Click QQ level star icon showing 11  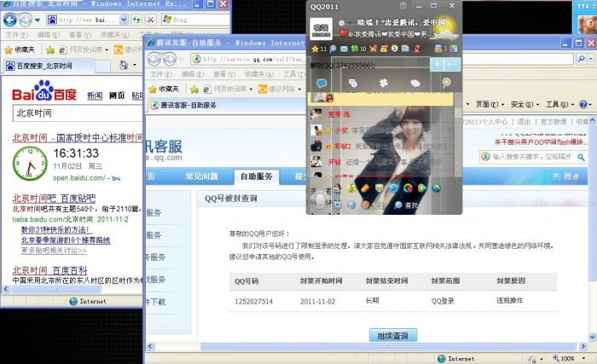point(316,49)
